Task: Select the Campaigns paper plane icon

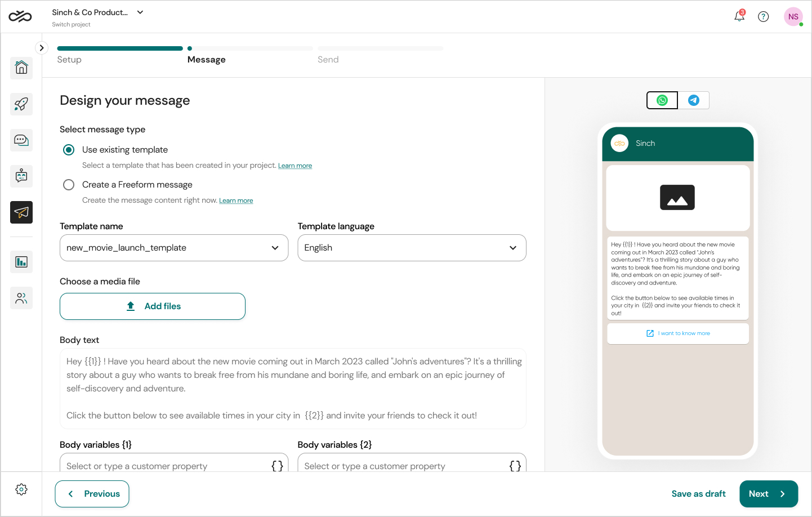Action: [21, 212]
